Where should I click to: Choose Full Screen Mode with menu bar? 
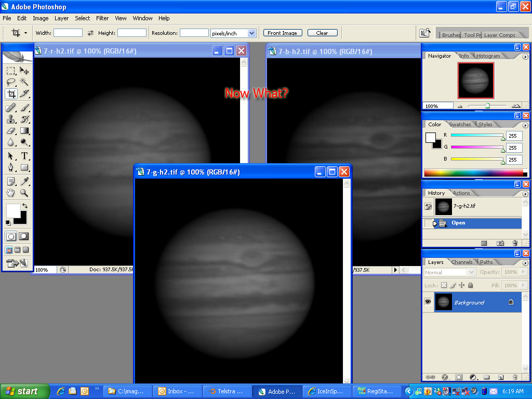(17, 250)
